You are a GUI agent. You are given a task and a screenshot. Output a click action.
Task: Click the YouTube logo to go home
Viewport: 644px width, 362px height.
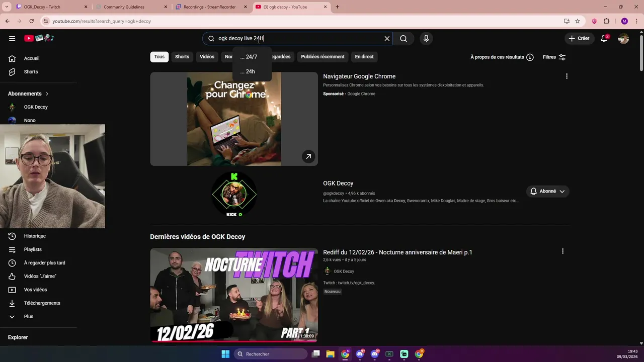pos(39,38)
